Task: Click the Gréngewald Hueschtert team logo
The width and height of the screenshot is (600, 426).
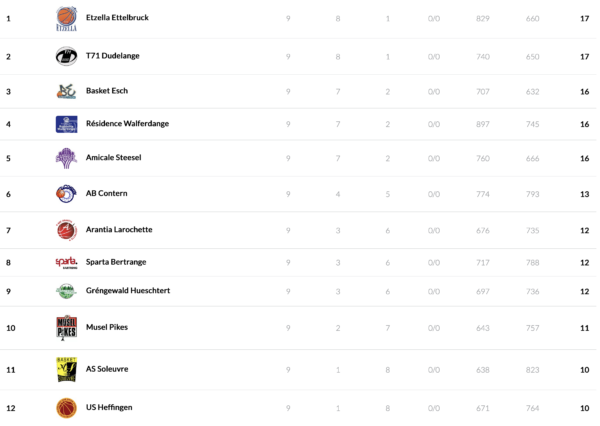Action: pyautogui.click(x=66, y=291)
